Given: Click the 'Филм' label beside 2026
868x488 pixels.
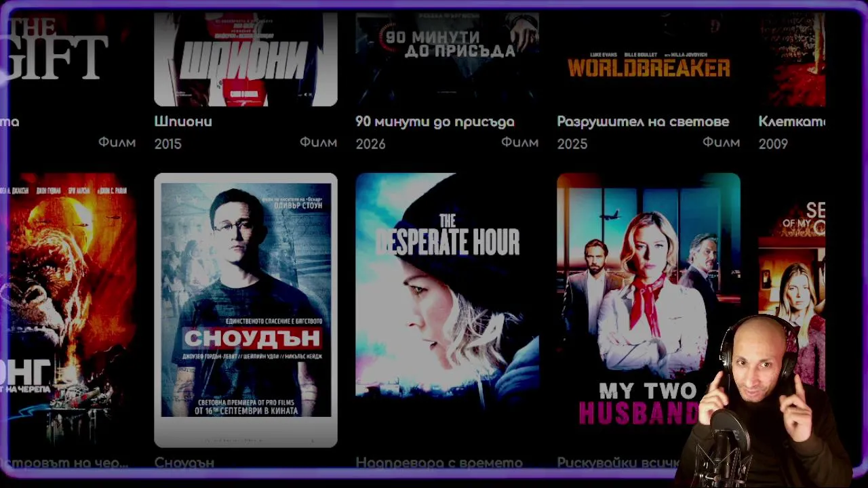Looking at the screenshot, I should [x=519, y=142].
